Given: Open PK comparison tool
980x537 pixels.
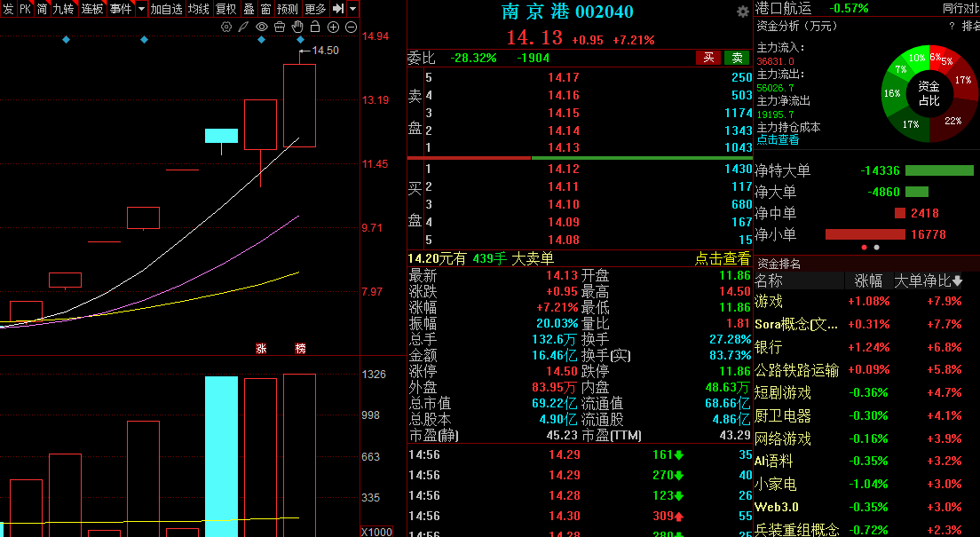Looking at the screenshot, I should point(25,9).
